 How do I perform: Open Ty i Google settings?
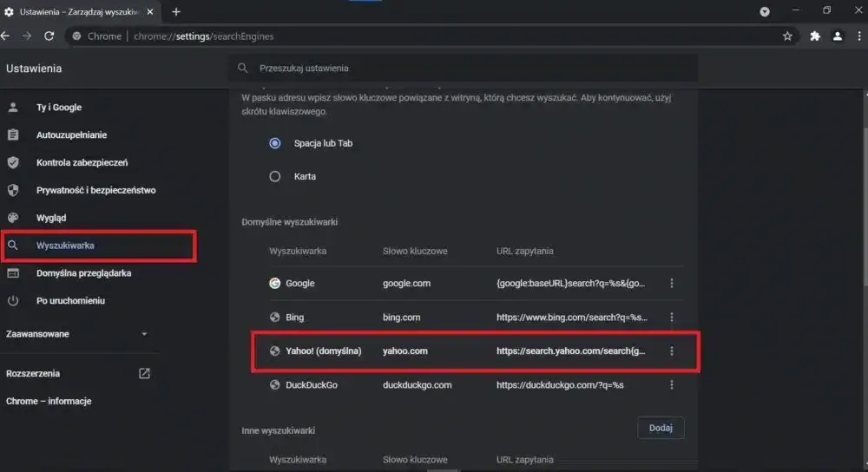(59, 108)
